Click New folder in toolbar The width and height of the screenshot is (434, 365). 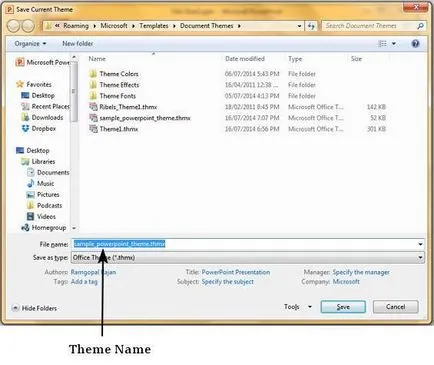click(x=78, y=44)
